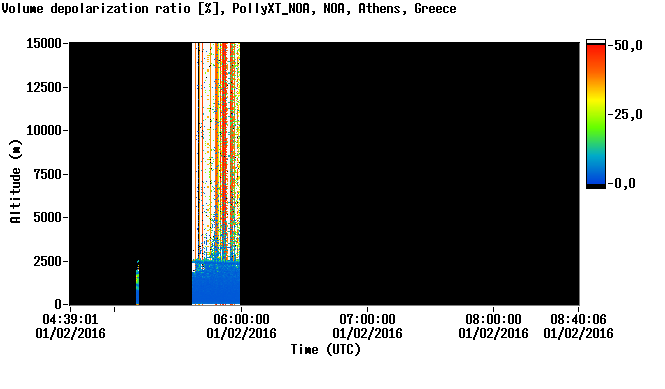The image size is (665, 389).
Task: Click the 2500 altitude tick label
Action: pos(48,261)
